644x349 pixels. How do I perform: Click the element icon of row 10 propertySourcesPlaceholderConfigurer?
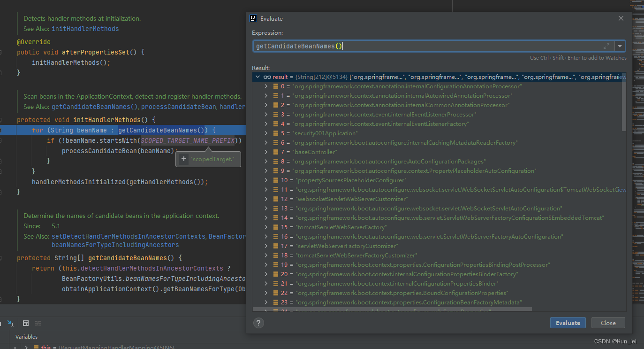[x=276, y=180]
